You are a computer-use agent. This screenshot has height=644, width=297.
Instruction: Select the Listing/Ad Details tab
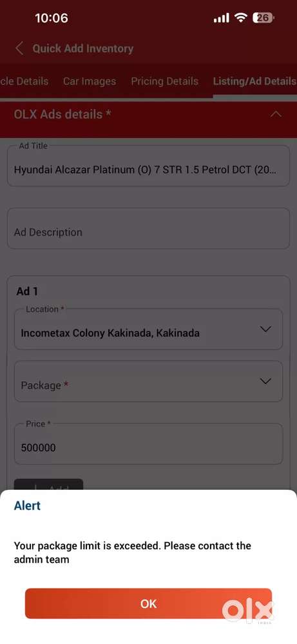(x=254, y=81)
